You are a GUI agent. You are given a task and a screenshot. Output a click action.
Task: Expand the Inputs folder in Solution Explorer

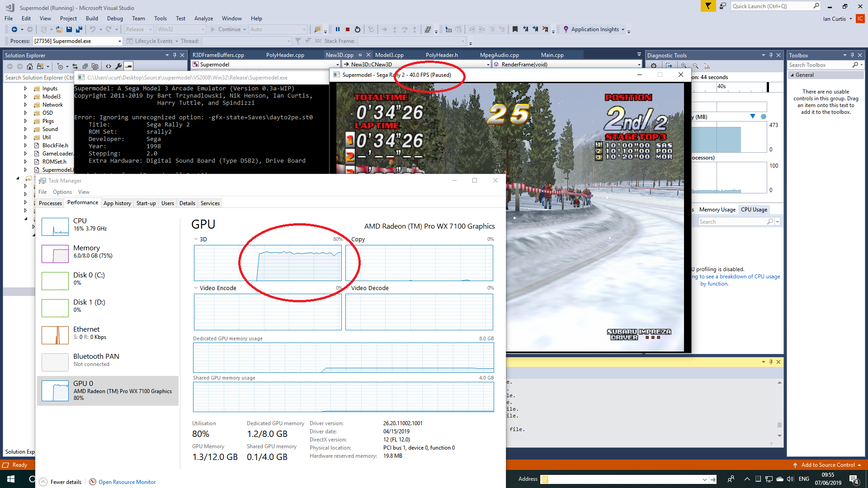(25, 89)
